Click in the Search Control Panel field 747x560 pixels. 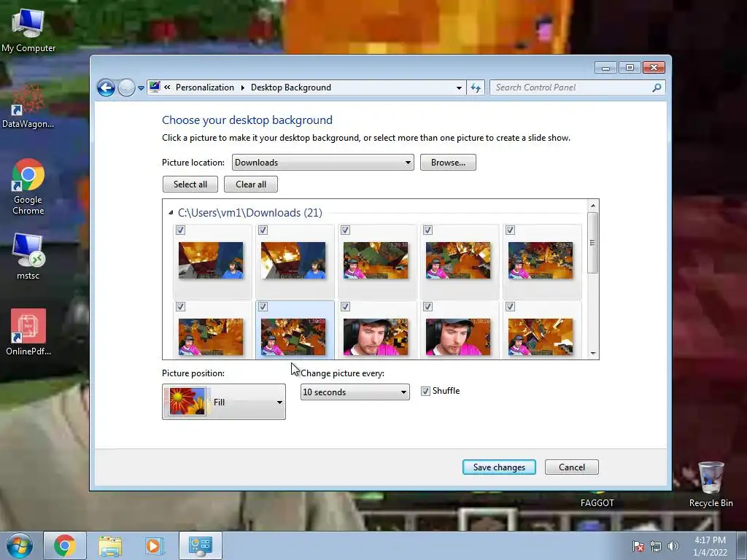(x=572, y=87)
